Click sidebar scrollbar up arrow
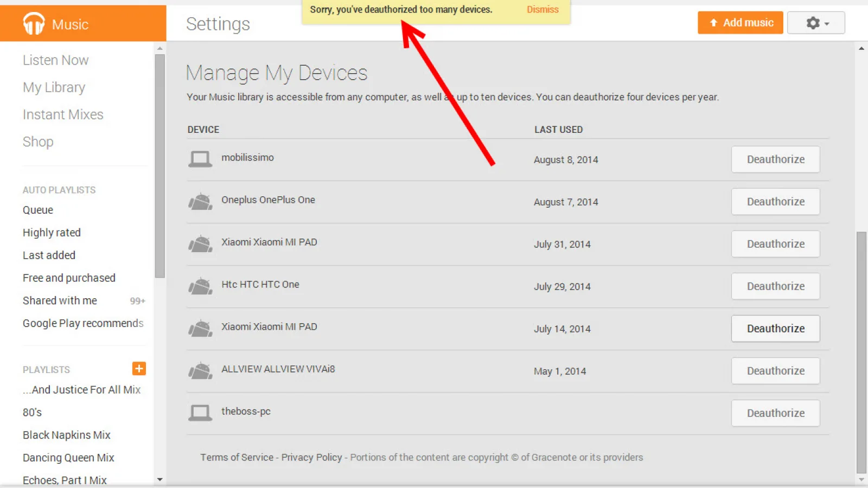Viewport: 868px width, 488px height. (159, 48)
